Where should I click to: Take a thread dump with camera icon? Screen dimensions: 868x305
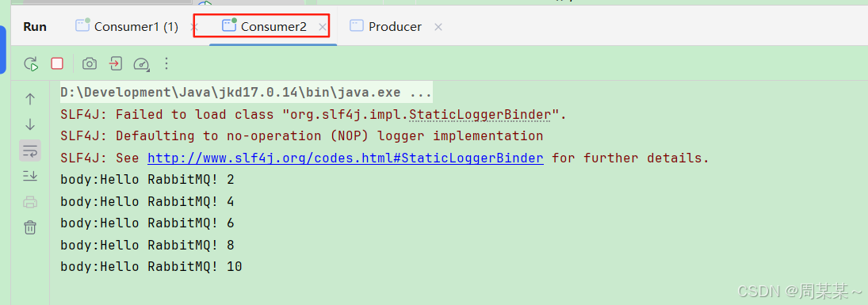(89, 63)
